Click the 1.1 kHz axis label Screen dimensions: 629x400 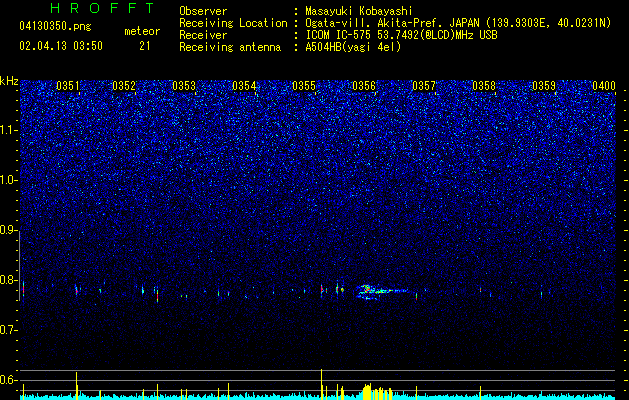tap(8, 130)
